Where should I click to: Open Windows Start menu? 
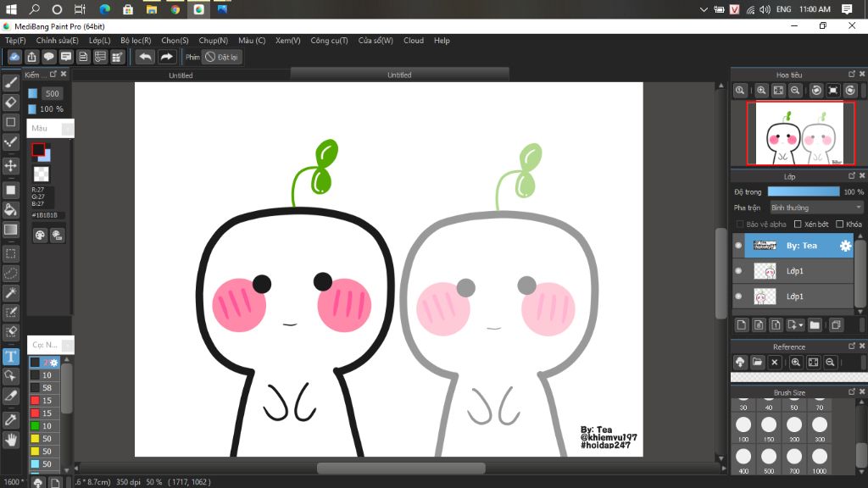[10, 9]
